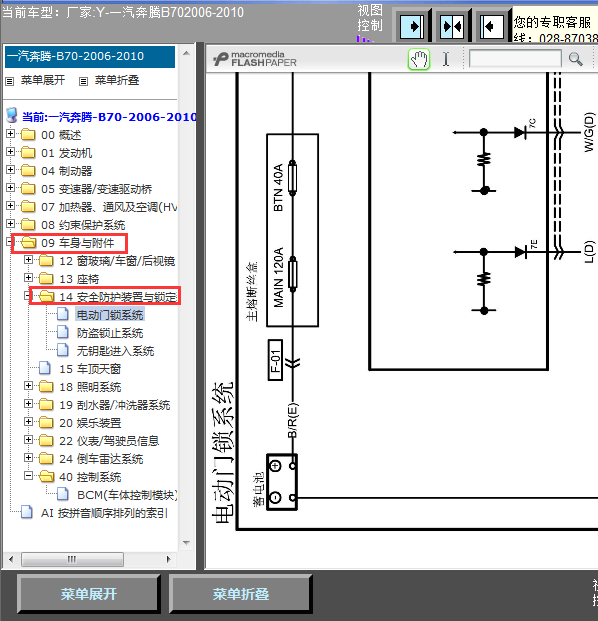The image size is (598, 621).
Task: Click the folder icon for 01 发动机
Action: point(28,152)
